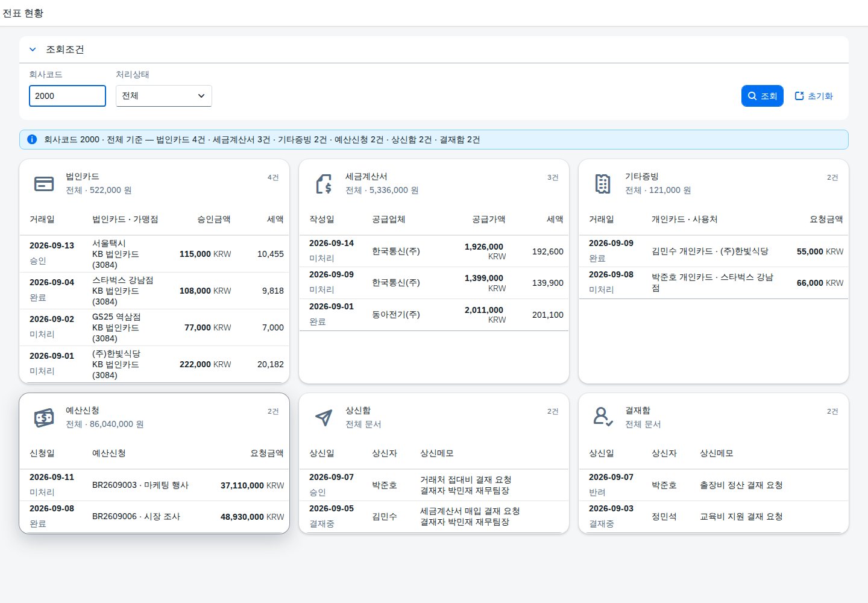The width and height of the screenshot is (868, 603).
Task: Click the 상신함 paper plane icon
Action: [324, 417]
